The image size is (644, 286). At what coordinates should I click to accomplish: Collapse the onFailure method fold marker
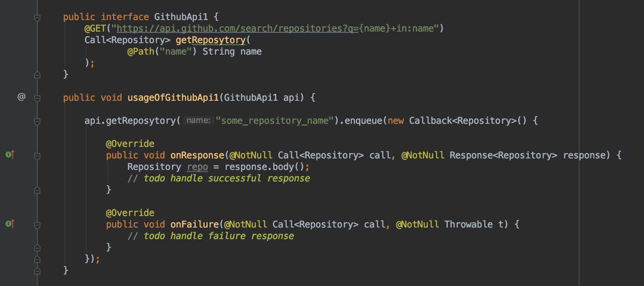coord(37,225)
